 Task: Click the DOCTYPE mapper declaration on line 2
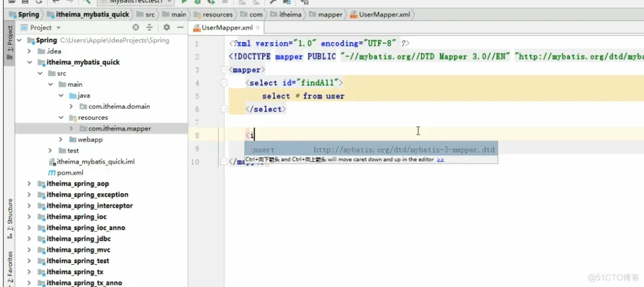click(x=436, y=57)
